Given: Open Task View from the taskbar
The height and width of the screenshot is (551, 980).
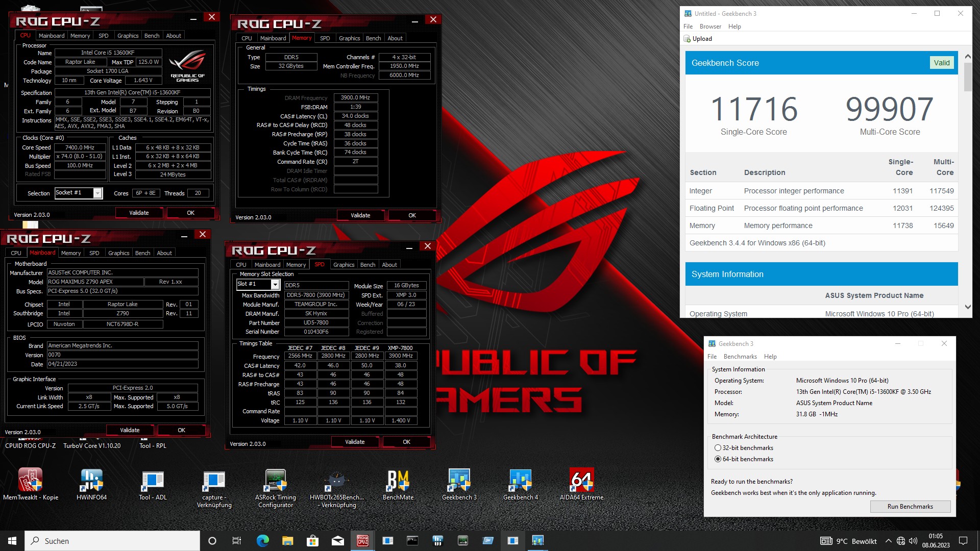Looking at the screenshot, I should (237, 541).
